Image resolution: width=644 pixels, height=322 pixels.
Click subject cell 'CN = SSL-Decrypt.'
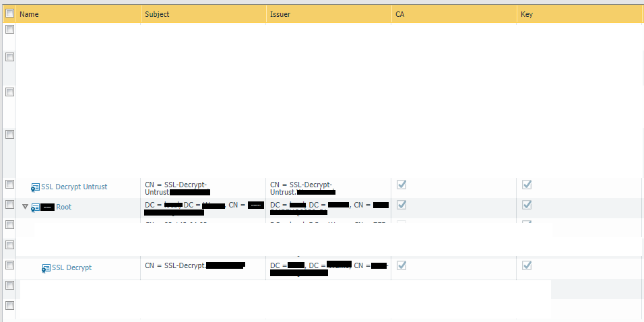pyautogui.click(x=203, y=269)
